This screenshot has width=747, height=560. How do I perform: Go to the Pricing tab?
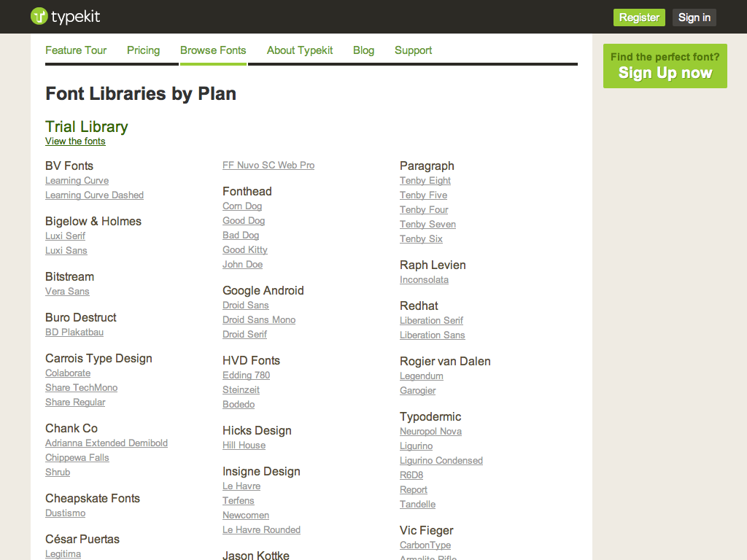click(143, 50)
